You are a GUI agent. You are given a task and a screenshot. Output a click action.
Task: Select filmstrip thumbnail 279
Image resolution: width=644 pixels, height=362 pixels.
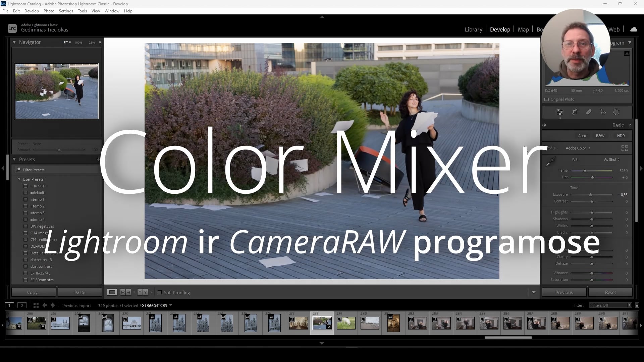click(346, 323)
